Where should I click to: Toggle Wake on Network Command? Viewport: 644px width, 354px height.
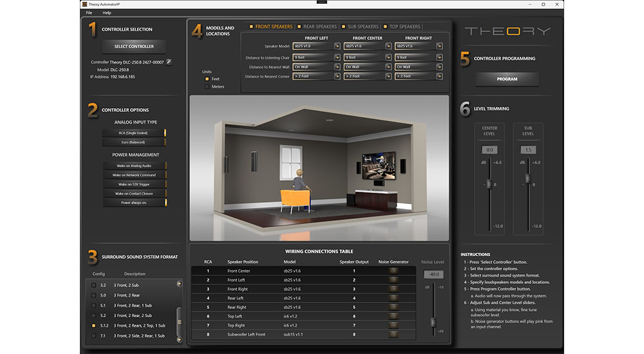tap(135, 175)
